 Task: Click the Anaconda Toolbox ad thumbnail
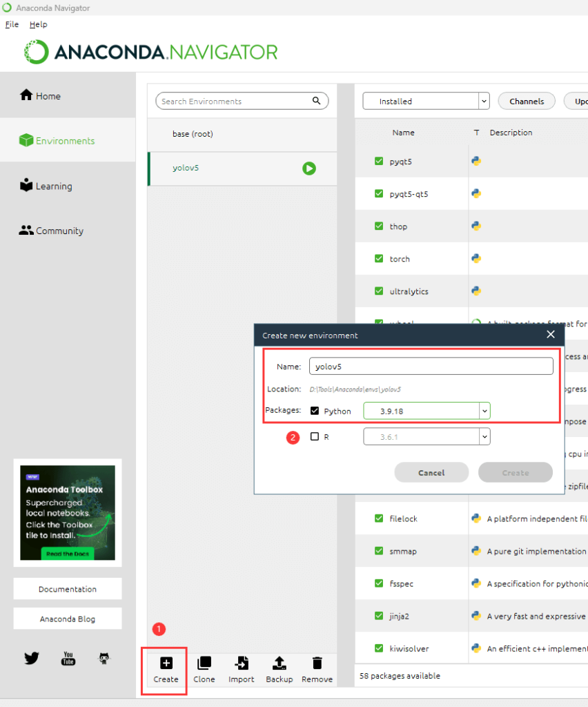pyautogui.click(x=68, y=513)
